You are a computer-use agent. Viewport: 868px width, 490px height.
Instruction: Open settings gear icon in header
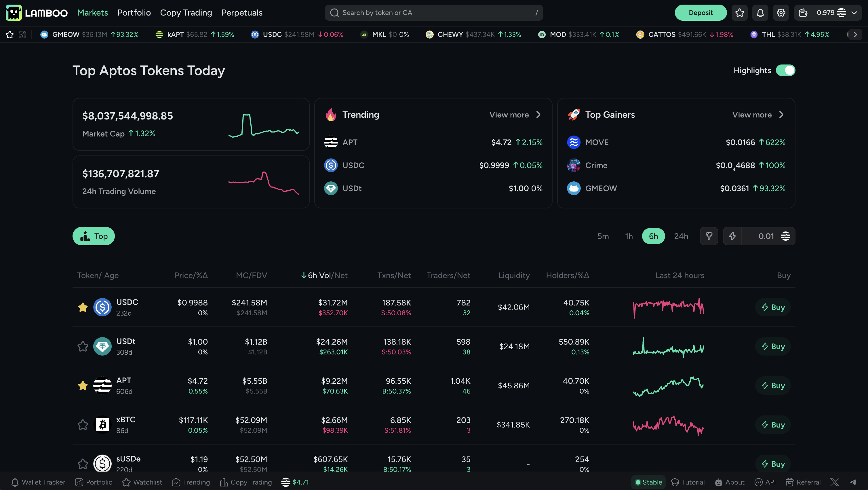[781, 13]
